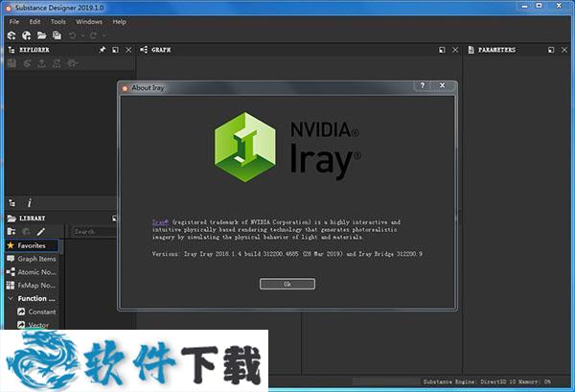Close the Parameters panel
The width and height of the screenshot is (575, 392).
tap(564, 50)
